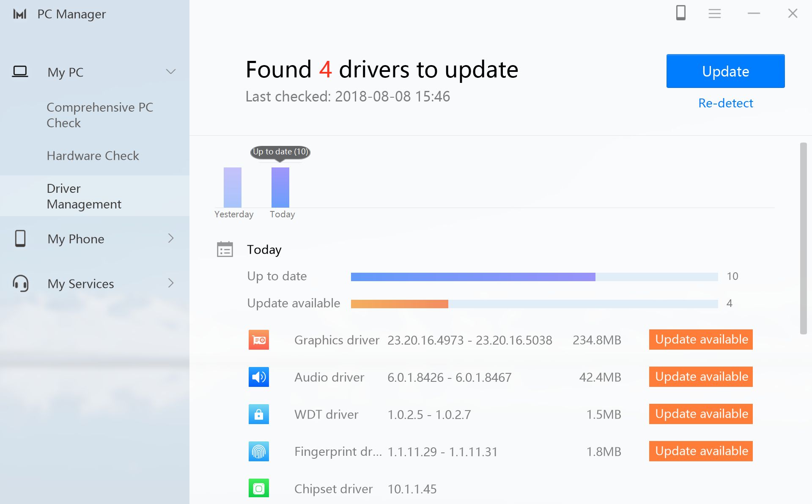Click the Audio driver speaker icon
This screenshot has height=504, width=812.
(258, 377)
